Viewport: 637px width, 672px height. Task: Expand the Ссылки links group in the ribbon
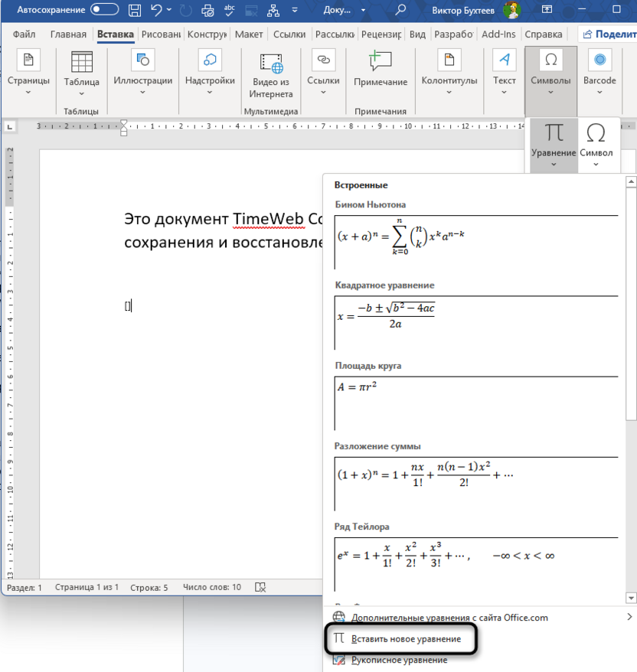pos(323,73)
